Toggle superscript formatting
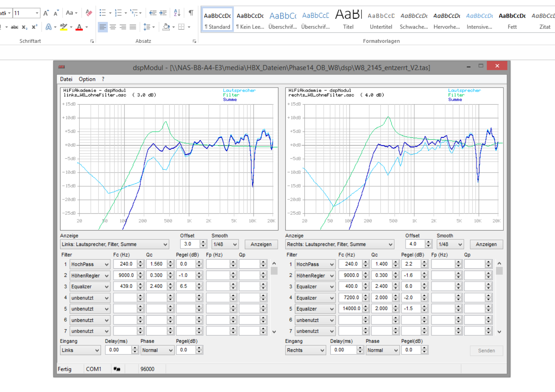The image size is (555, 392). pos(34,27)
